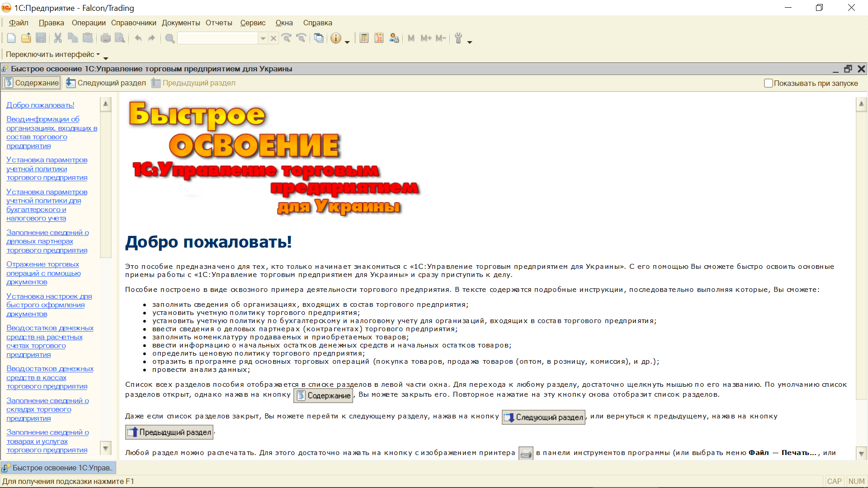Click the Find magnifier icon
This screenshot has height=488, width=868.
170,38
